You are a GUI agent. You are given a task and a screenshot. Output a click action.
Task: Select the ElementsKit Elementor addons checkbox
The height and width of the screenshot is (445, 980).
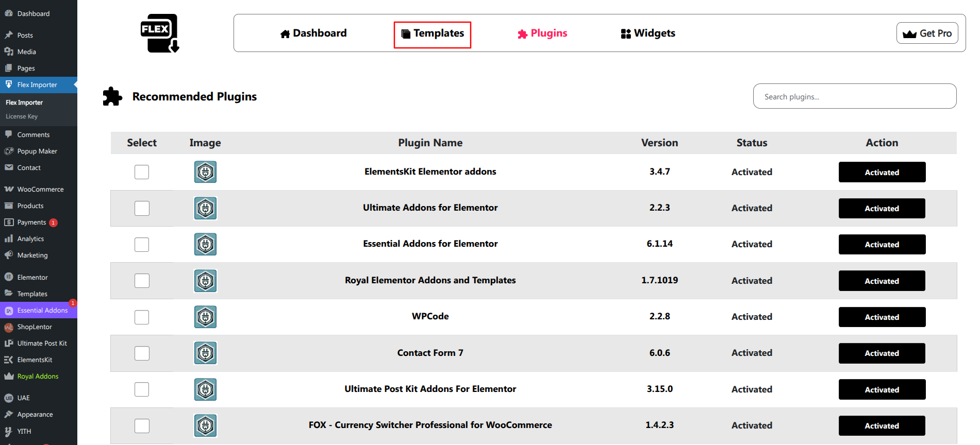[142, 172]
